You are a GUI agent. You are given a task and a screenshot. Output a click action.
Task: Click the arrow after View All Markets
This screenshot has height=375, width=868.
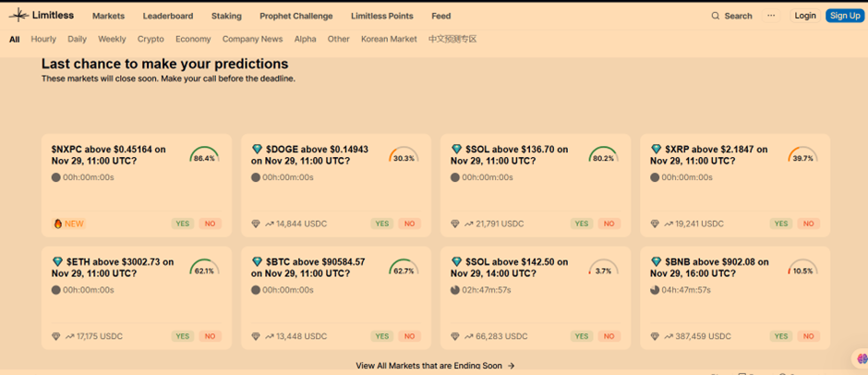tap(511, 366)
